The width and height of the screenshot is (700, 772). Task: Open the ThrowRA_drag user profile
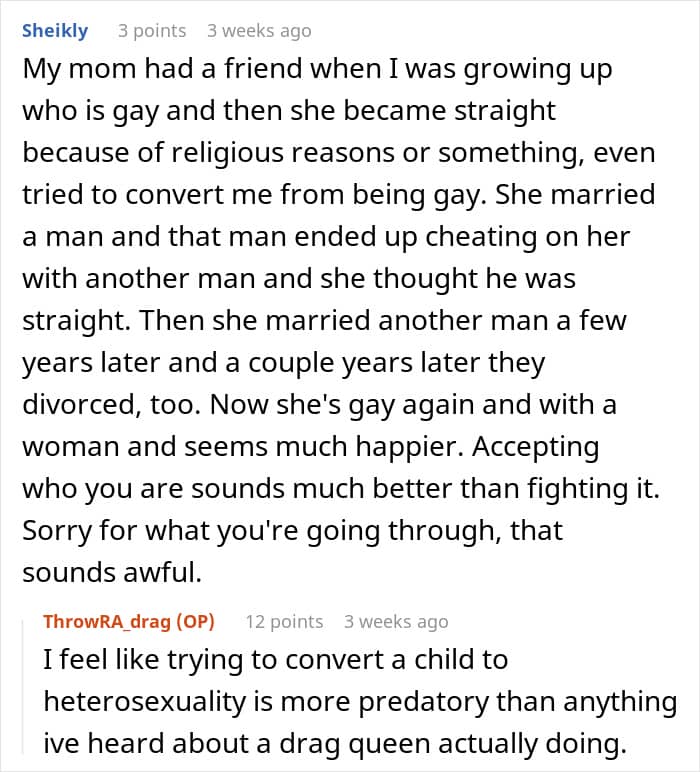106,621
